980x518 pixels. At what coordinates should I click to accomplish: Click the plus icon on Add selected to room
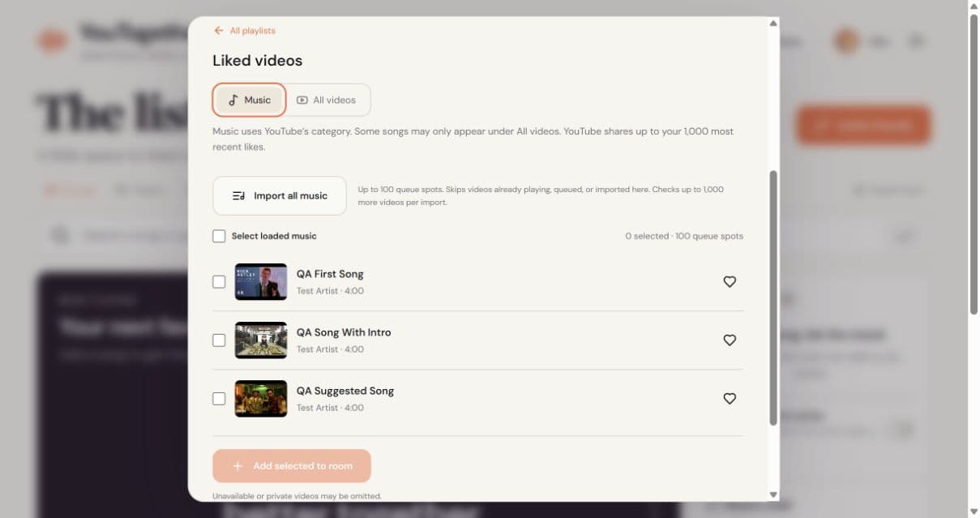click(238, 466)
